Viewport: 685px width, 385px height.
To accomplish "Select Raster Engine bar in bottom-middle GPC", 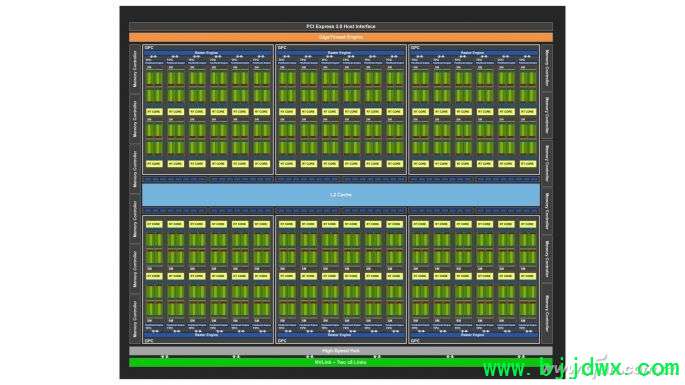I will [341, 335].
